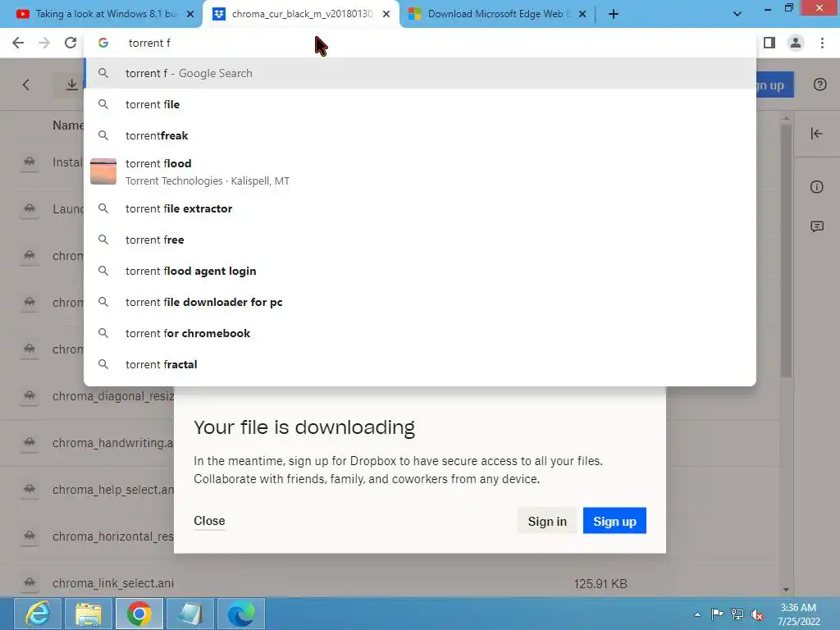Click Sign up on download dialog
Screen dimensions: 840x630
click(614, 521)
